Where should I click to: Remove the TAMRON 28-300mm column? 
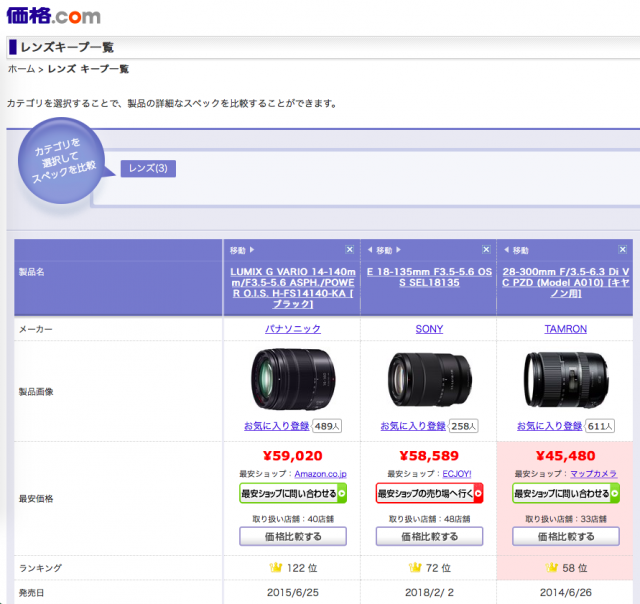(x=622, y=249)
